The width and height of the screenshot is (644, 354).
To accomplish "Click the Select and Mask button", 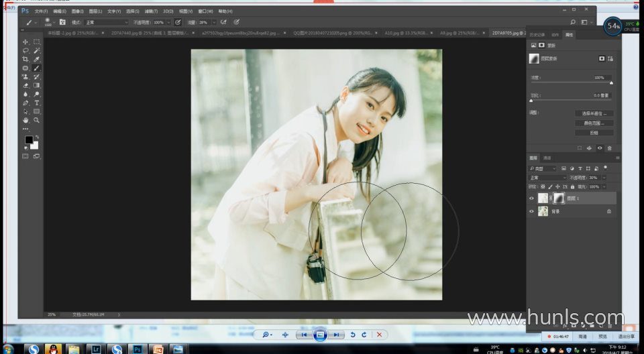I will [x=594, y=113].
